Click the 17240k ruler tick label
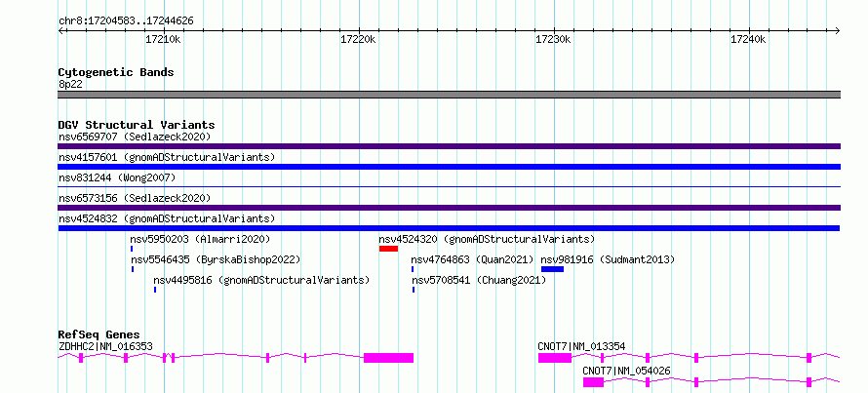 tap(748, 39)
